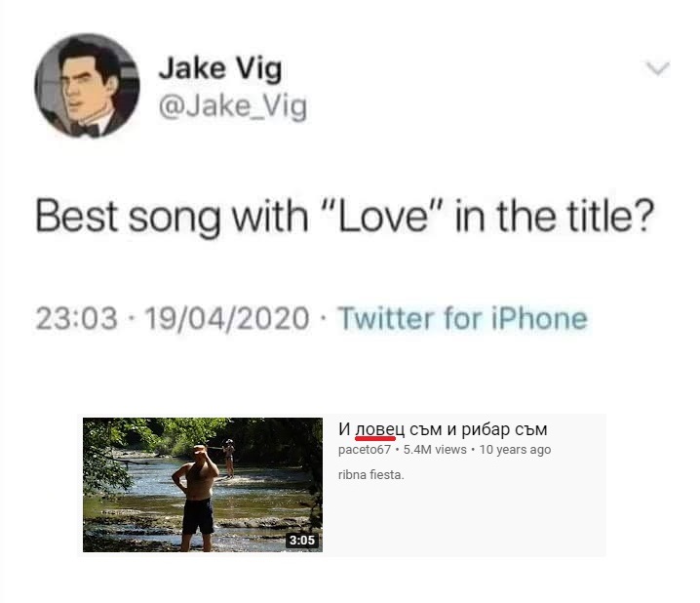Click the distant person standing in river
This screenshot has height=603, width=700.
click(229, 458)
